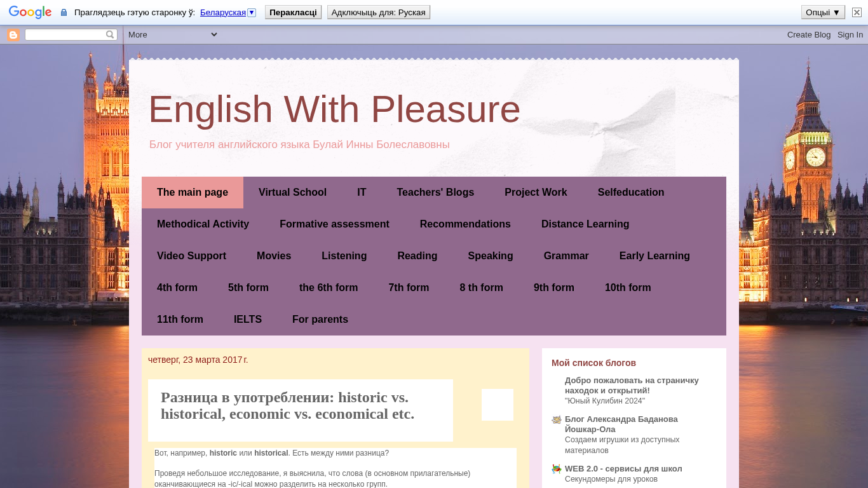Click the orange Blogger logo icon
868x488 pixels.
coord(13,35)
